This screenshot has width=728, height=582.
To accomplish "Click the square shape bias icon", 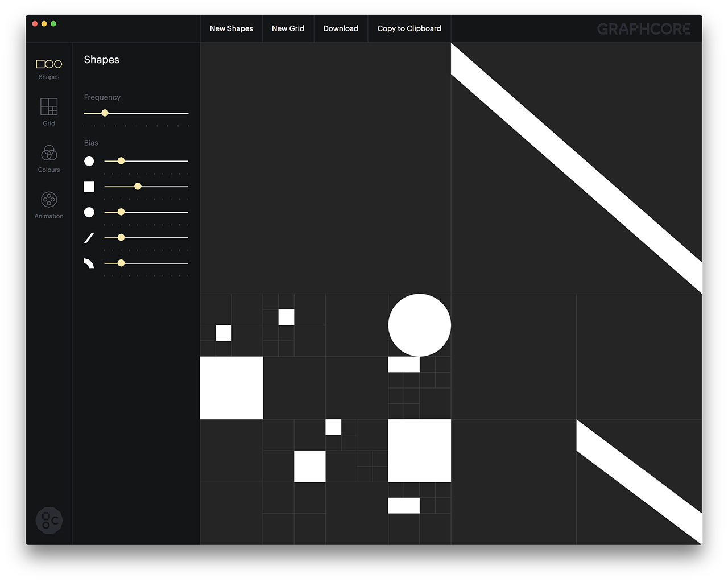I will coord(89,187).
